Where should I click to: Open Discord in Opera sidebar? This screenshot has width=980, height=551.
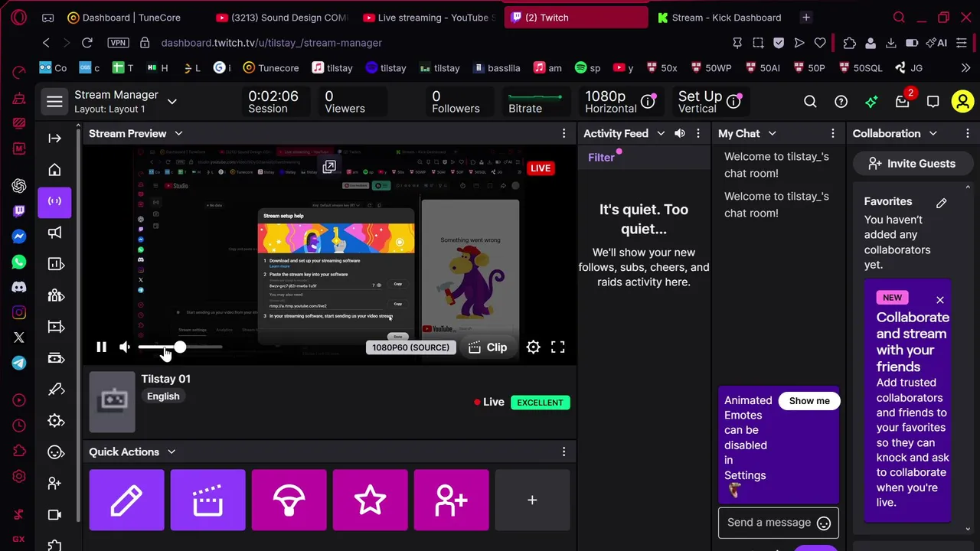pyautogui.click(x=19, y=288)
